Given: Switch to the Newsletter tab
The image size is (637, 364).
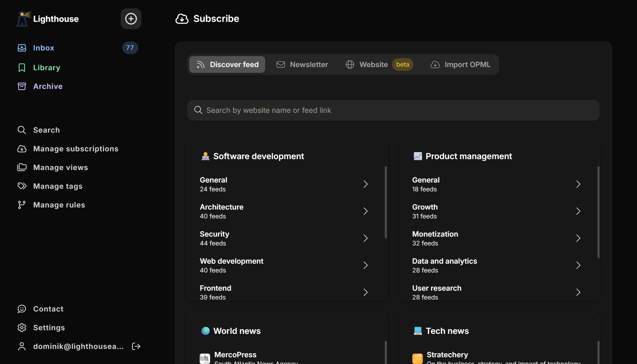Looking at the screenshot, I should [x=302, y=64].
